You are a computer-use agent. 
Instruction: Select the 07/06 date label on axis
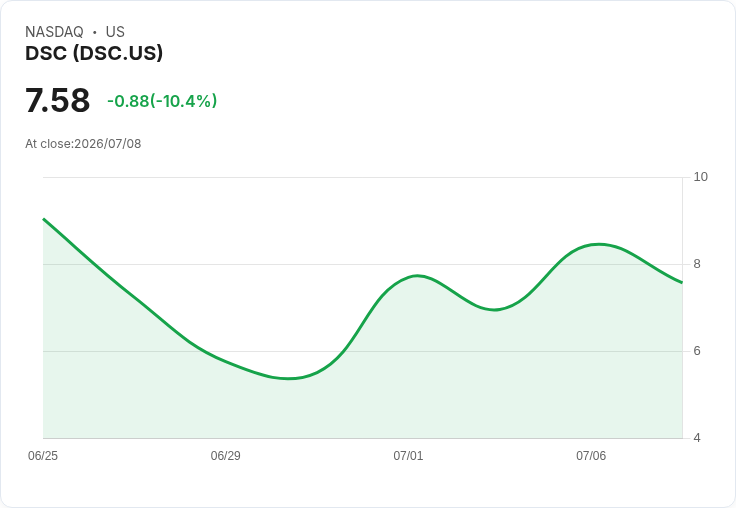coord(591,456)
